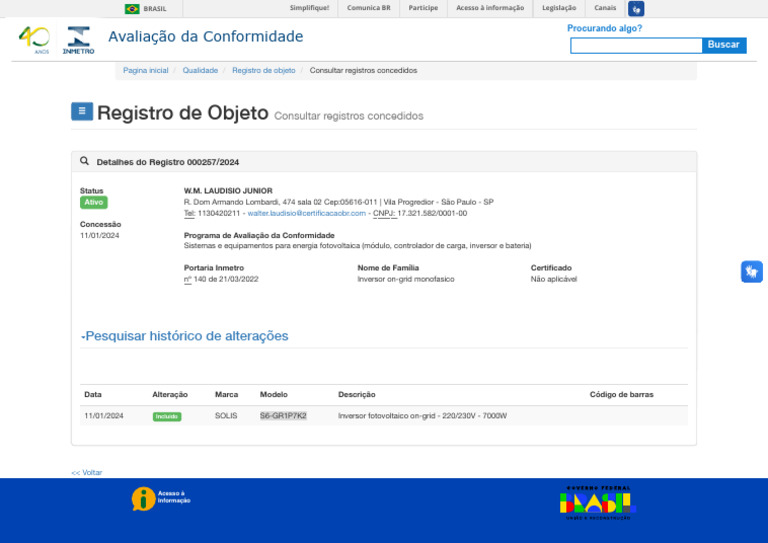
Task: Click the blue list icon beside Registro de Objeto
Action: [82, 111]
